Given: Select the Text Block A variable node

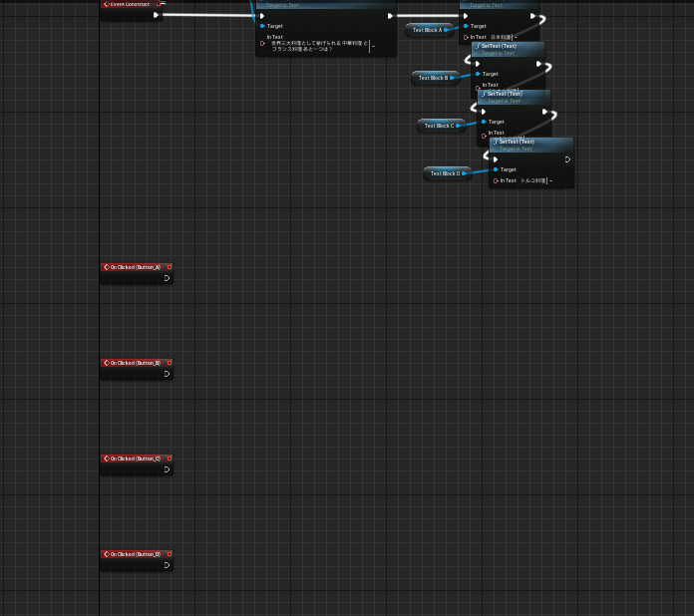Looking at the screenshot, I should (430, 30).
